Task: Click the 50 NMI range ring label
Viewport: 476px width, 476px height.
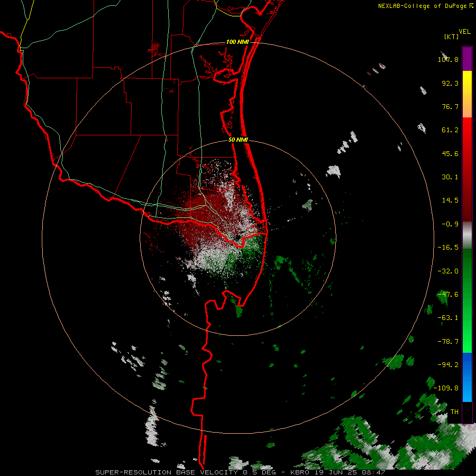Action: click(x=238, y=140)
